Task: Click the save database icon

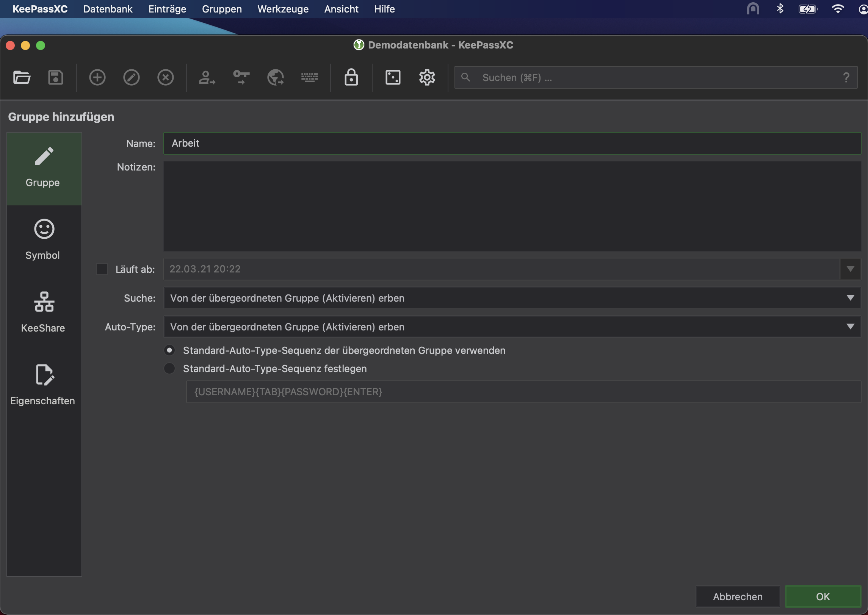Action: (56, 77)
